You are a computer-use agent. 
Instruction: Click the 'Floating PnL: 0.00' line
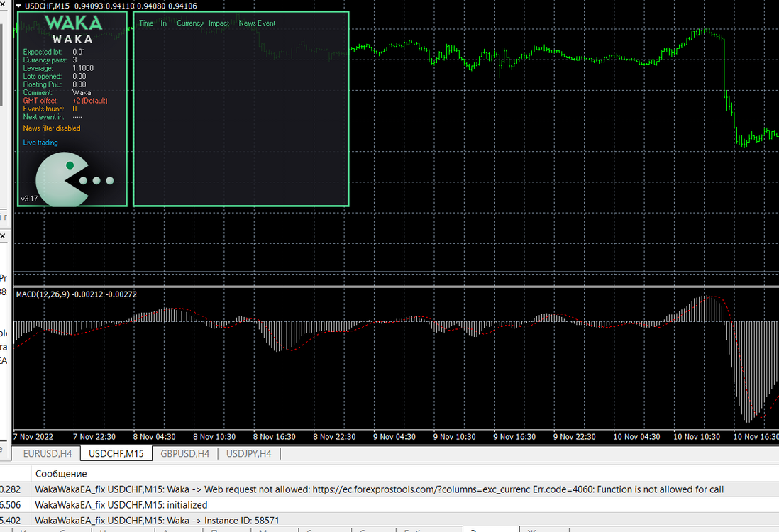tap(55, 84)
